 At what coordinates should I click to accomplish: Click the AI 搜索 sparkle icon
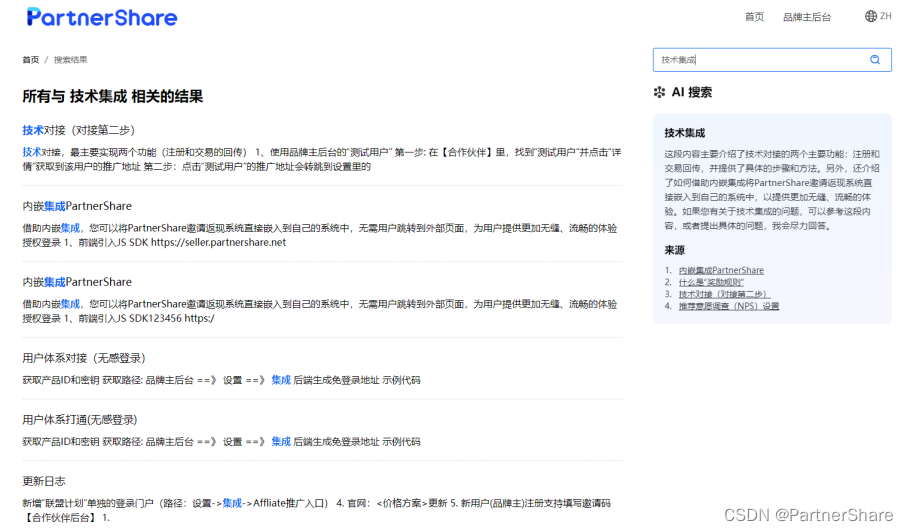pos(659,92)
